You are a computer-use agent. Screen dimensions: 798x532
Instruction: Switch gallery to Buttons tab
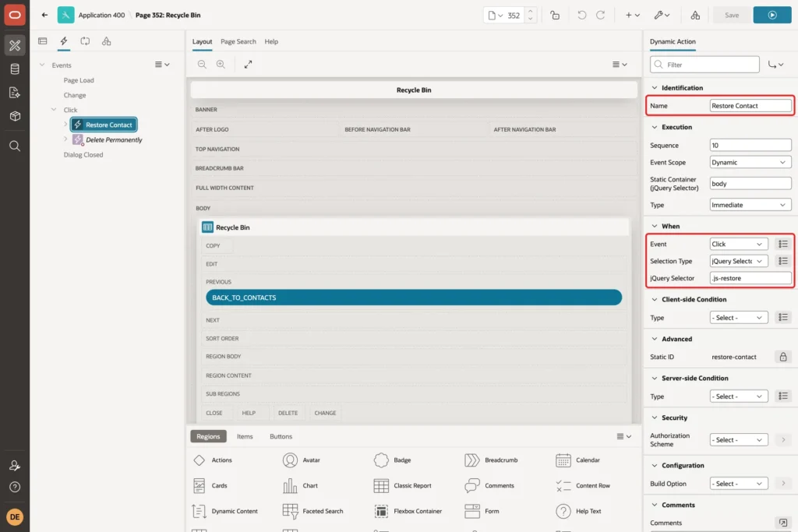pos(281,436)
